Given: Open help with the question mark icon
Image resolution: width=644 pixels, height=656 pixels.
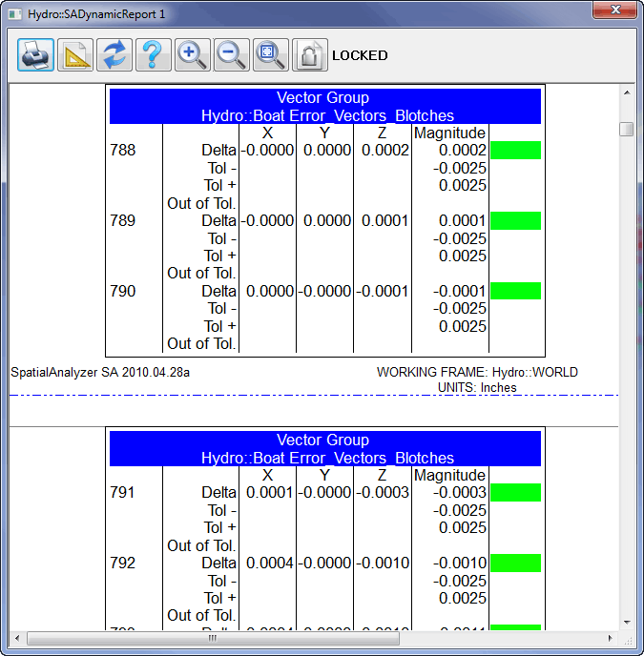Looking at the screenshot, I should click(154, 54).
